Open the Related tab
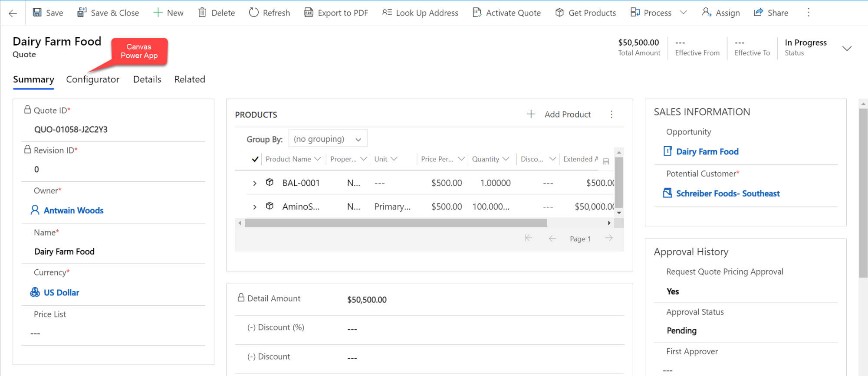The width and height of the screenshot is (868, 376). [x=190, y=79]
